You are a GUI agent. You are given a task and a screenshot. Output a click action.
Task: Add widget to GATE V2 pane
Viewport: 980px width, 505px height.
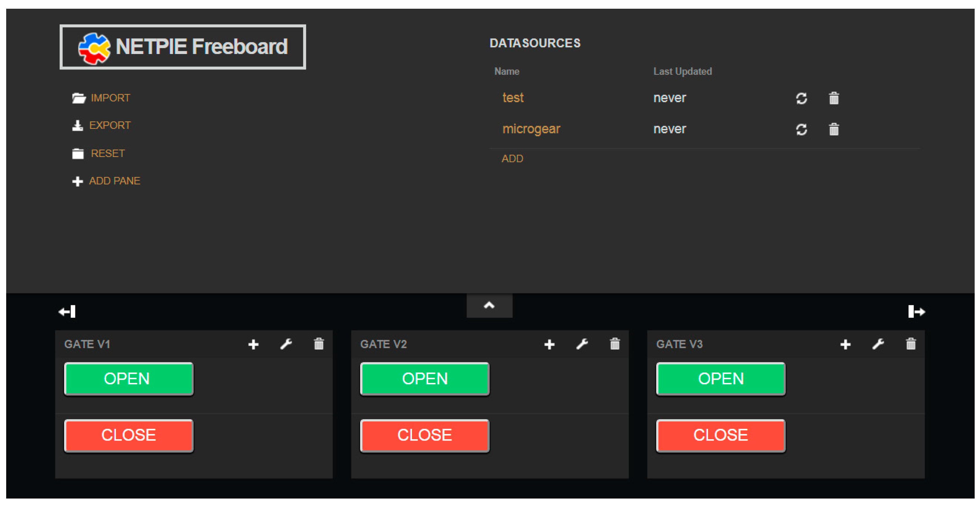tap(549, 344)
